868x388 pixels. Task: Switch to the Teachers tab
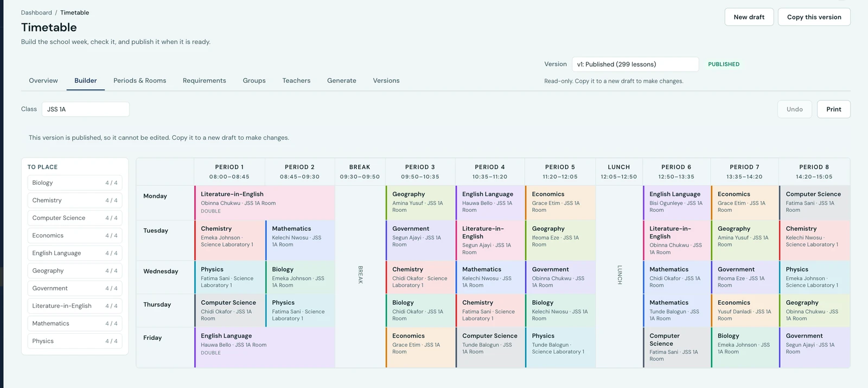(297, 81)
